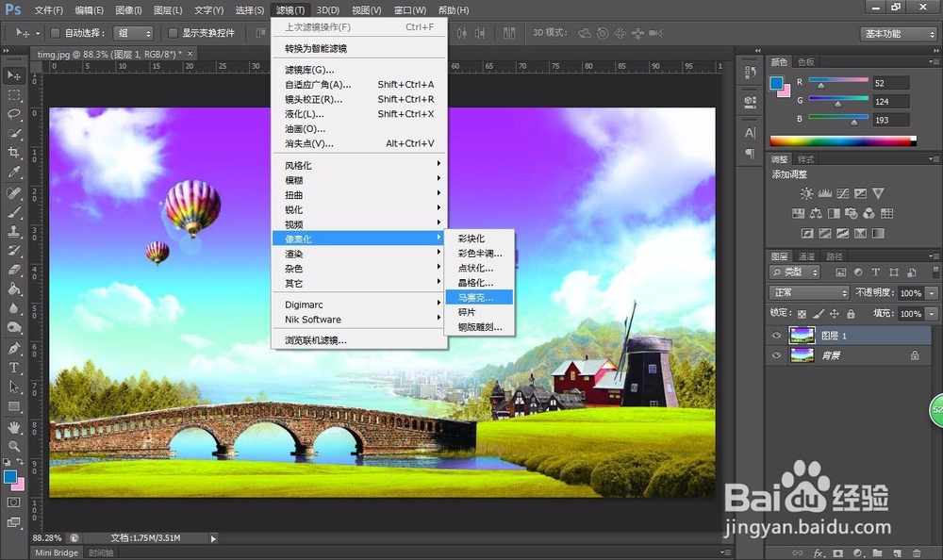Select the Eyedropper tool

[13, 172]
